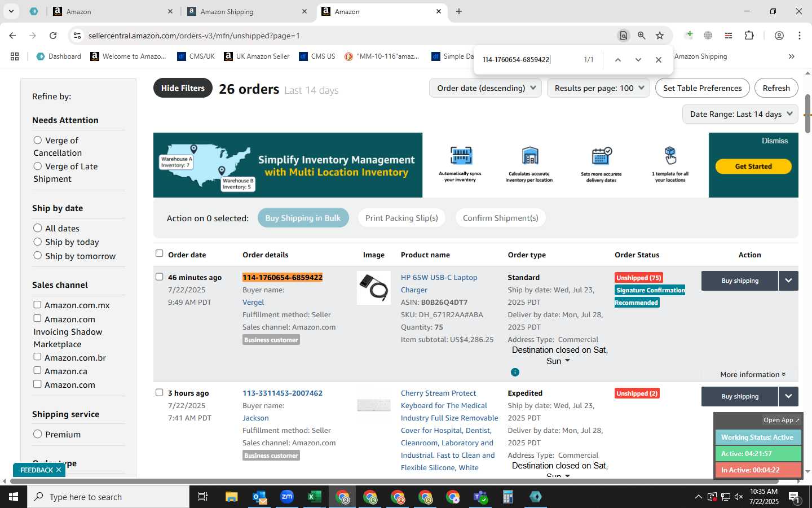Show more bookmarks with the double chevron
This screenshot has height=508, width=812.
[792, 56]
